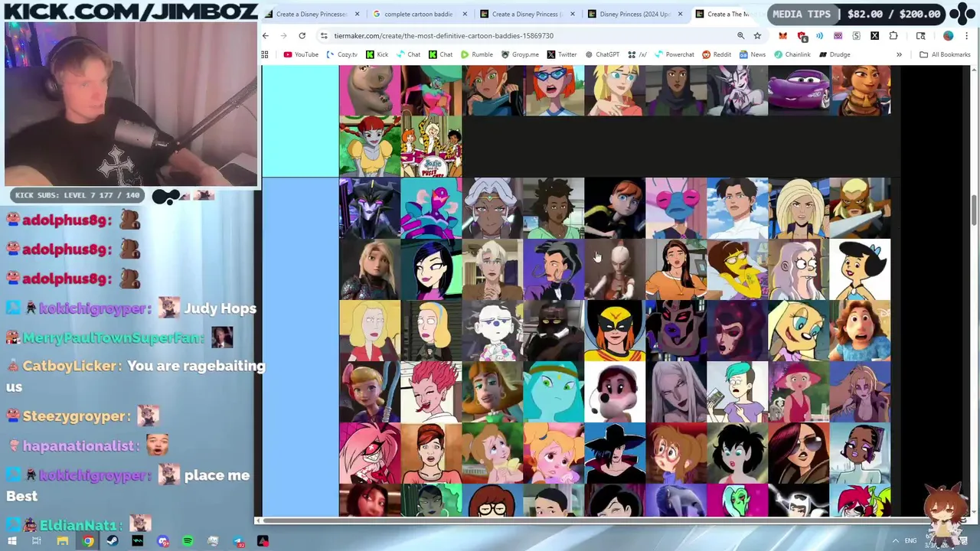Open the News bookmark
The width and height of the screenshot is (980, 551).
(x=753, y=54)
